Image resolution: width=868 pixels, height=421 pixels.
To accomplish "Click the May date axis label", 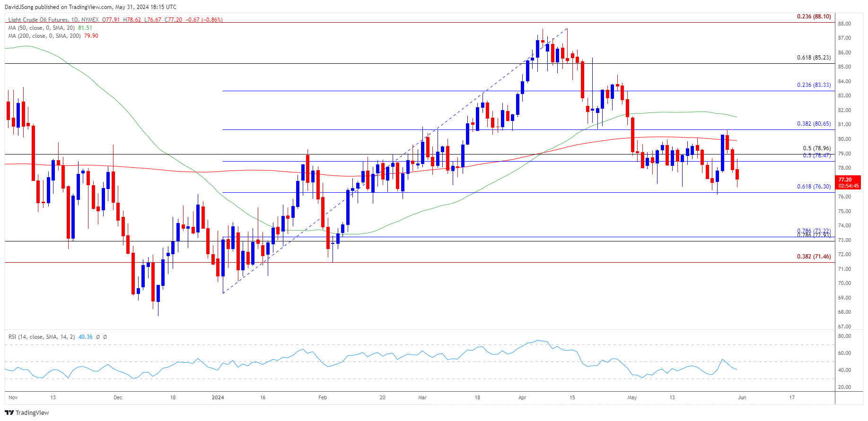I will point(632,397).
